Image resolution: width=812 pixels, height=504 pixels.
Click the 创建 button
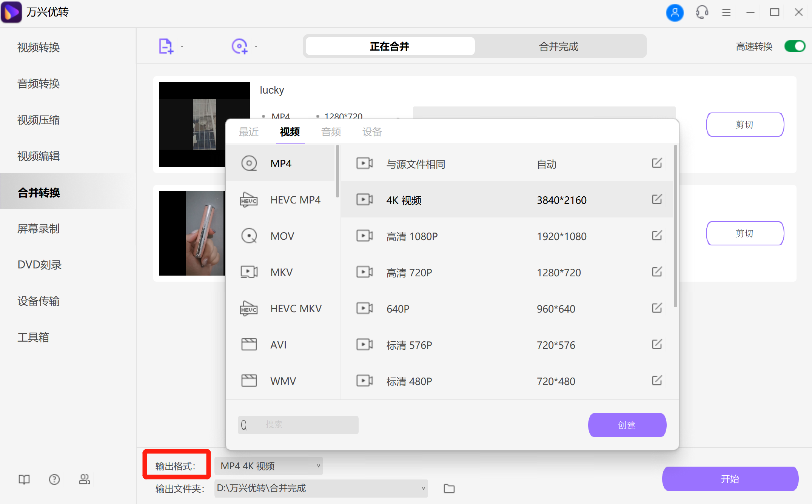tap(627, 425)
